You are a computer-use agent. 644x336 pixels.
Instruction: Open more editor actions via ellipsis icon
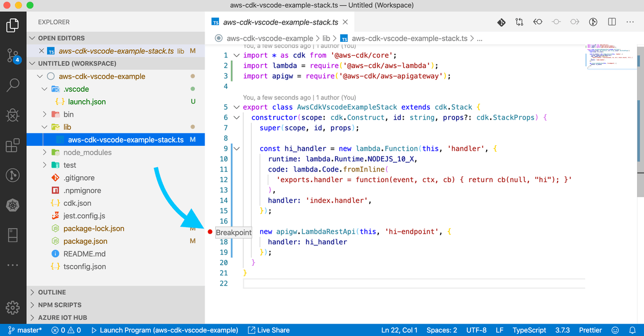click(x=630, y=22)
